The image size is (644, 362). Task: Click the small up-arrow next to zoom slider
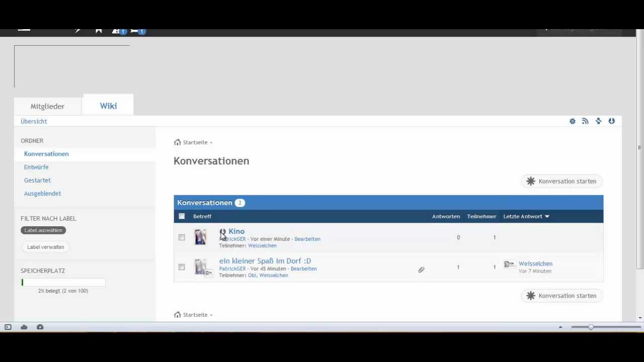coord(560,327)
